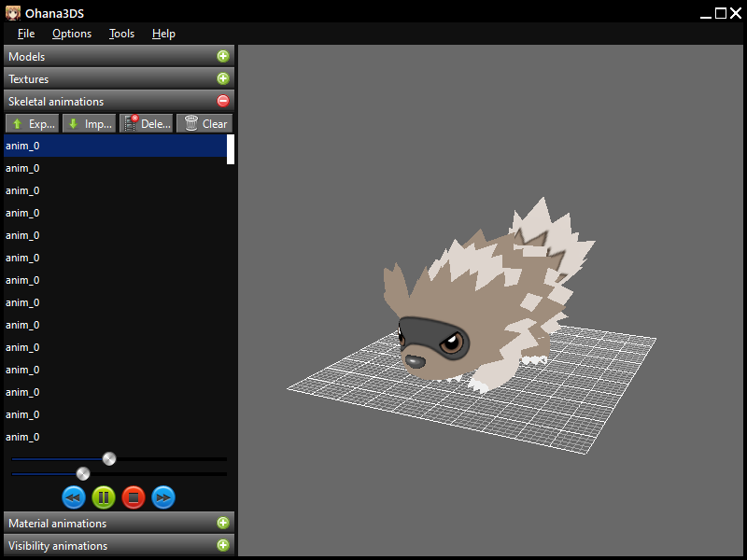Expand the Models panel

[222, 57]
